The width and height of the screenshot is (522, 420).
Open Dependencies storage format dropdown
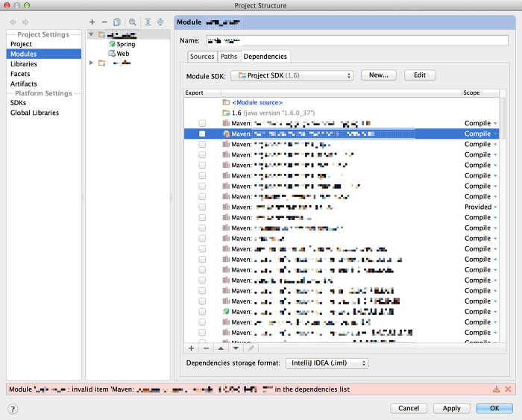point(327,363)
